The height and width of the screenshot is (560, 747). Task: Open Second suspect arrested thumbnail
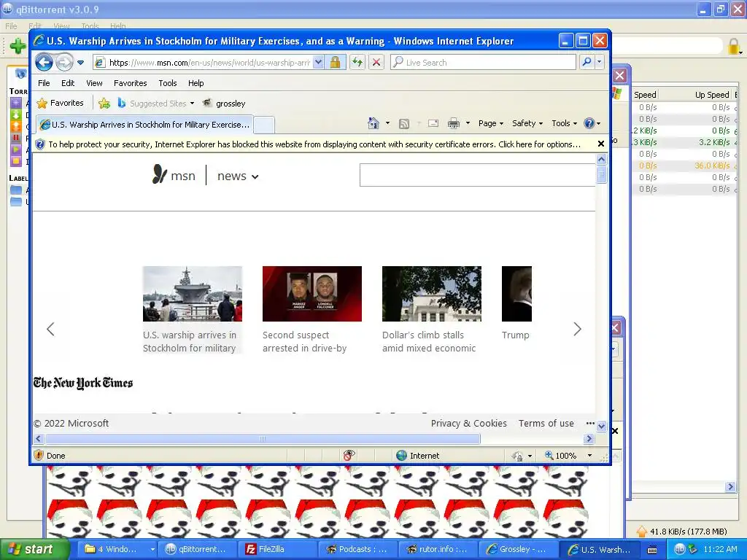[x=312, y=294]
